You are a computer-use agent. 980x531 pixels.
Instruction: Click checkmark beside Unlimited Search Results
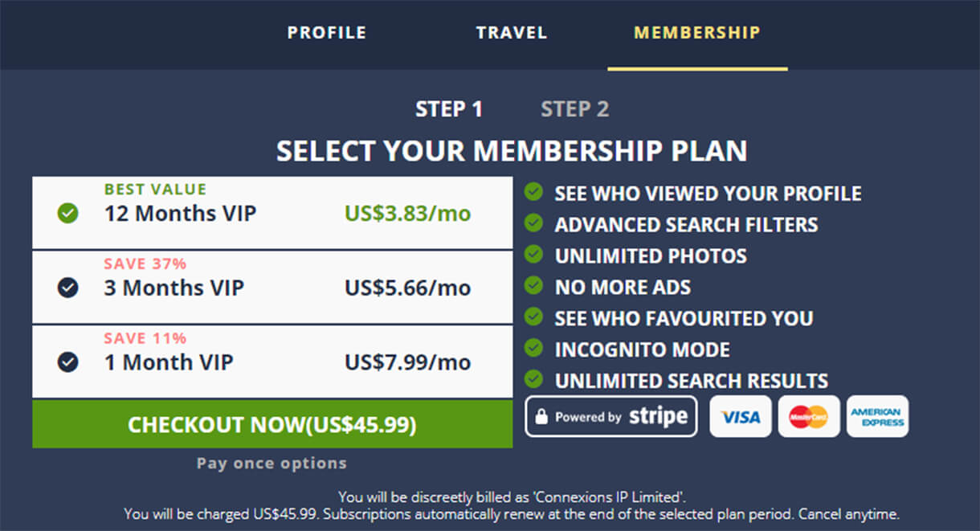coord(533,378)
